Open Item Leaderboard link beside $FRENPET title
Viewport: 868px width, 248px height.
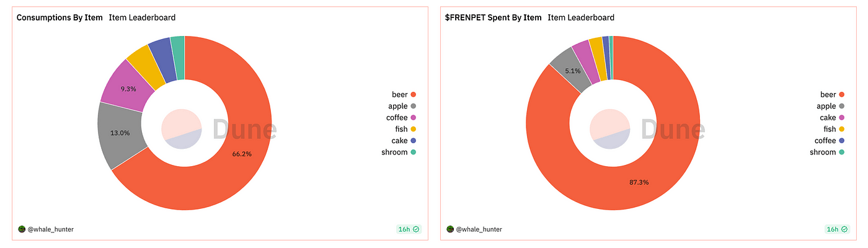(x=581, y=18)
